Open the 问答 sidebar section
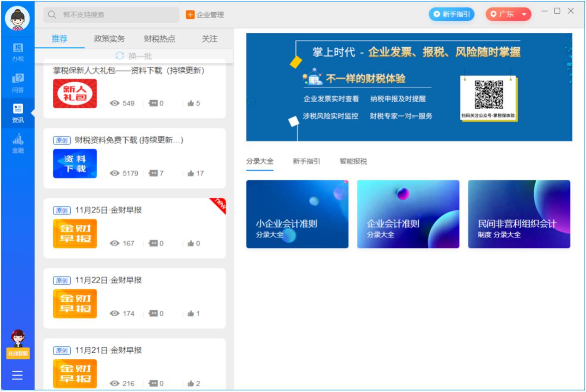The height and width of the screenshot is (392, 586). click(18, 83)
